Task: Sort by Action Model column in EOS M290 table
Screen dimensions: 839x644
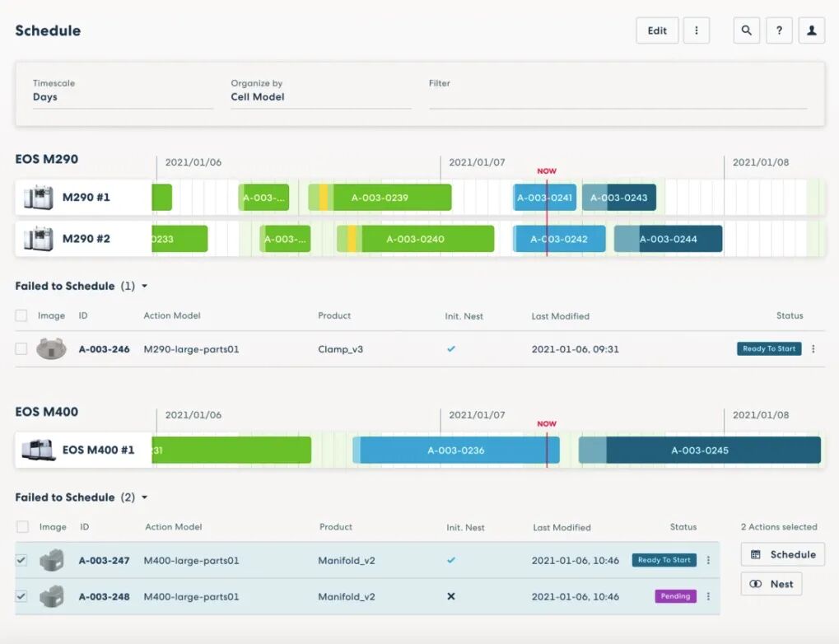Action: coord(172,316)
